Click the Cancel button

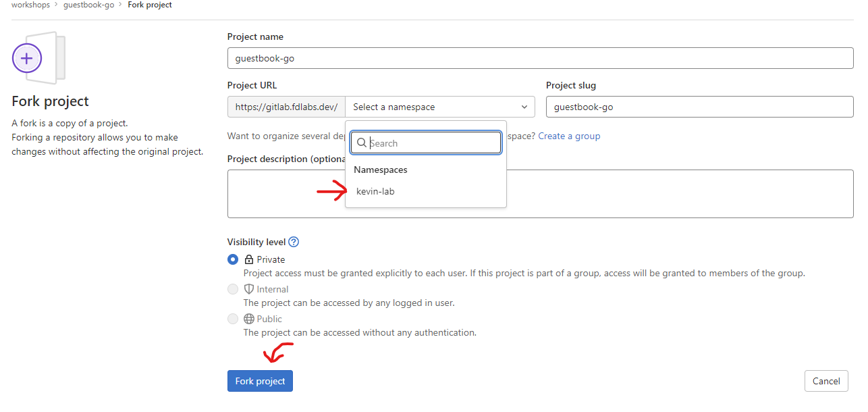tap(826, 381)
